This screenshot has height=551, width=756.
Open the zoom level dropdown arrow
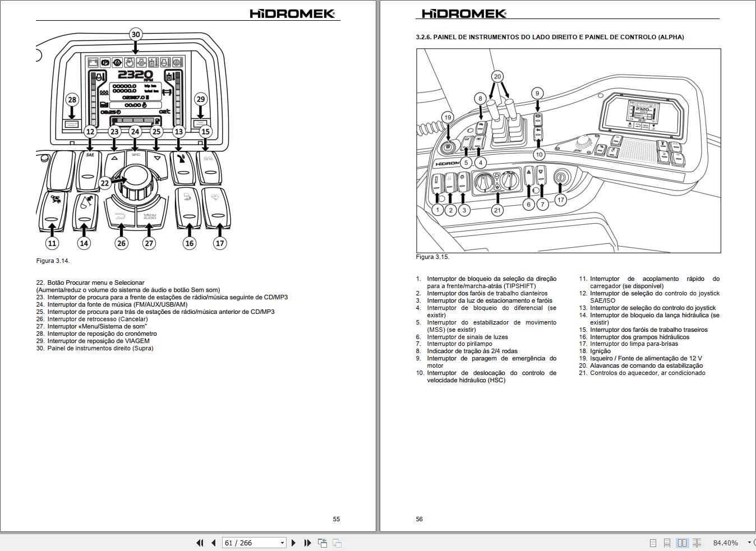[749, 543]
